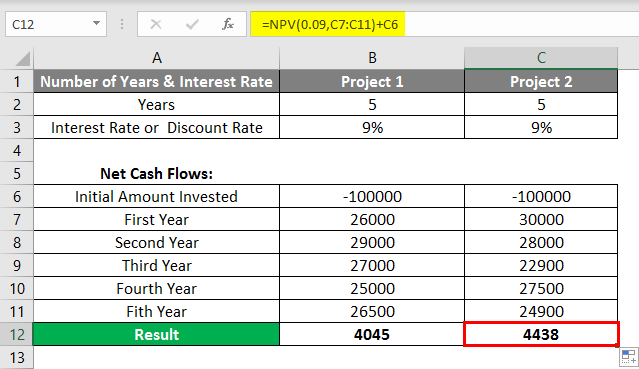Click the 'Years' label cell

click(156, 104)
